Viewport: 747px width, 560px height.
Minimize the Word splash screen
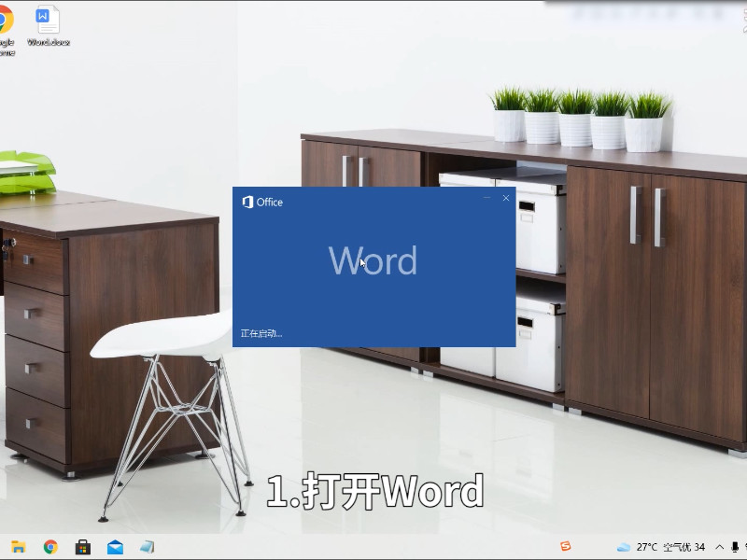coord(486,198)
